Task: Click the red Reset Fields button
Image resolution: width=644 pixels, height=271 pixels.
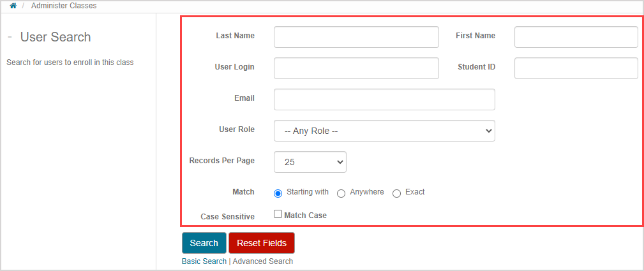Action: [262, 243]
